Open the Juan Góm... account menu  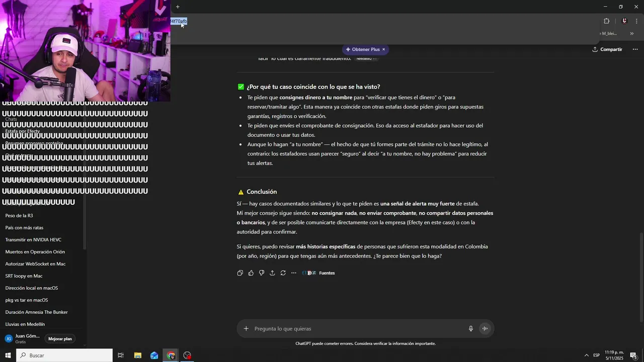[x=23, y=339]
